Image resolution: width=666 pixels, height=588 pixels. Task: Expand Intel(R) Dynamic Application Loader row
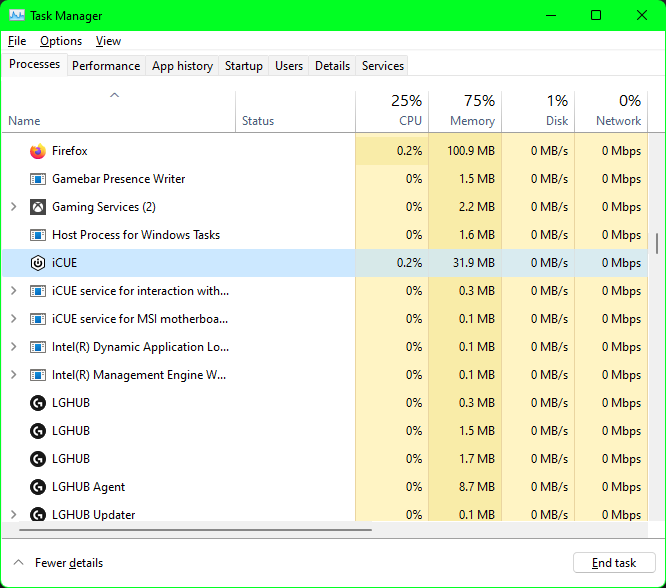click(14, 347)
